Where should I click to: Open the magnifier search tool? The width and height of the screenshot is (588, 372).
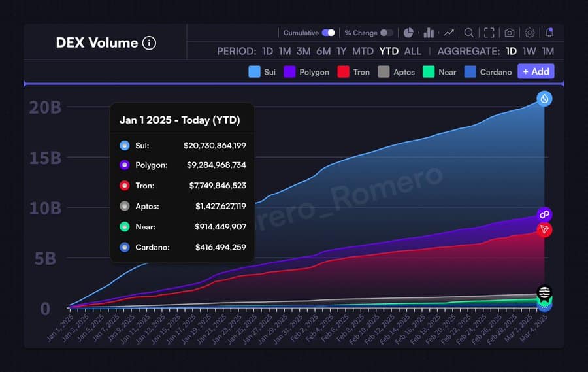468,33
